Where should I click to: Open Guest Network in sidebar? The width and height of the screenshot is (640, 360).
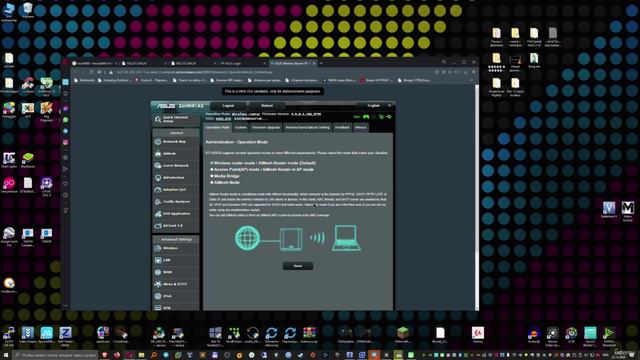tap(176, 165)
